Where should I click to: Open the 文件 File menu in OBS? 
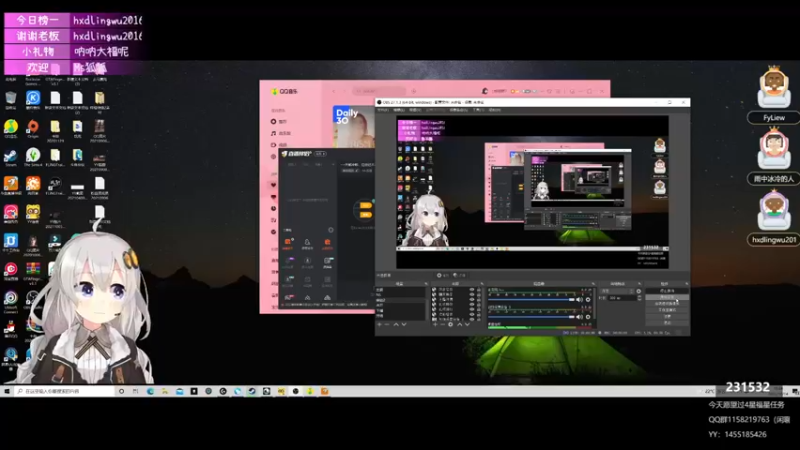pos(383,110)
